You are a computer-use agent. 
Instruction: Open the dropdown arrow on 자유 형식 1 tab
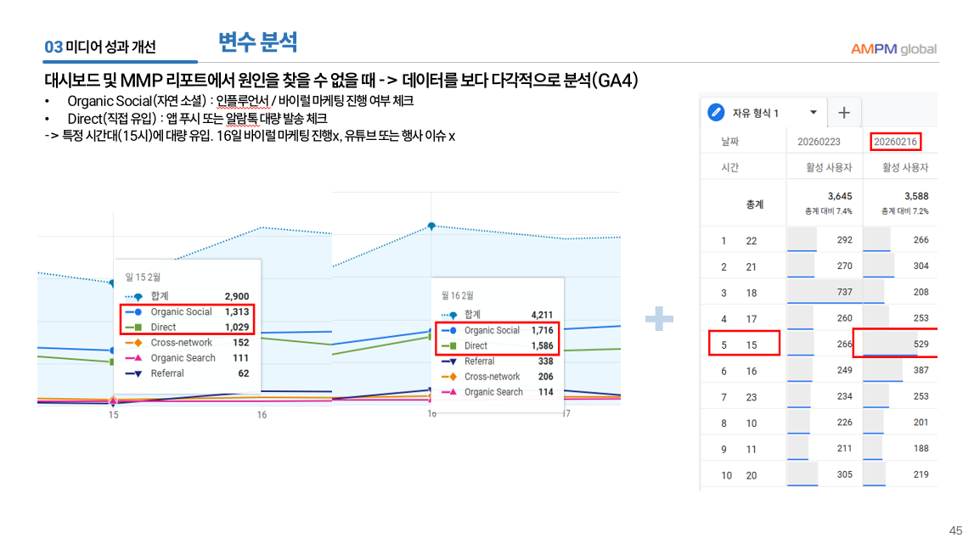tap(813, 113)
